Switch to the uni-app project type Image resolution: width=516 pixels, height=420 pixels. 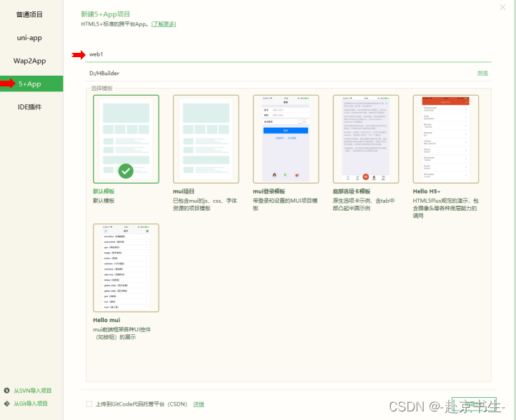[29, 37]
